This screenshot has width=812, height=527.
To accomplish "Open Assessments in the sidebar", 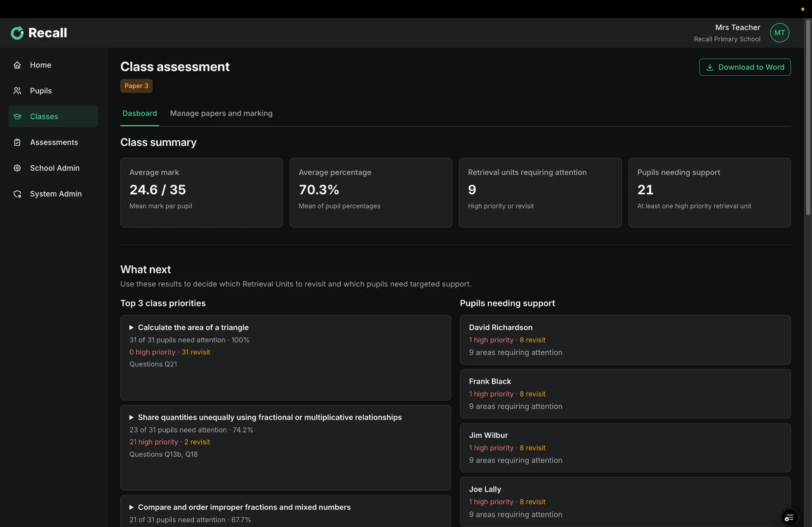I will click(x=53, y=142).
